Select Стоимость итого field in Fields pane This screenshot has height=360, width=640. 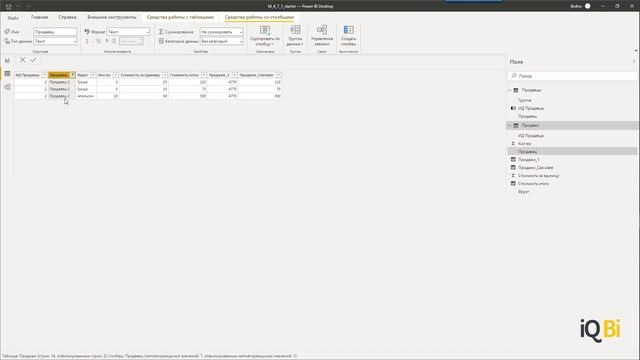[533, 184]
